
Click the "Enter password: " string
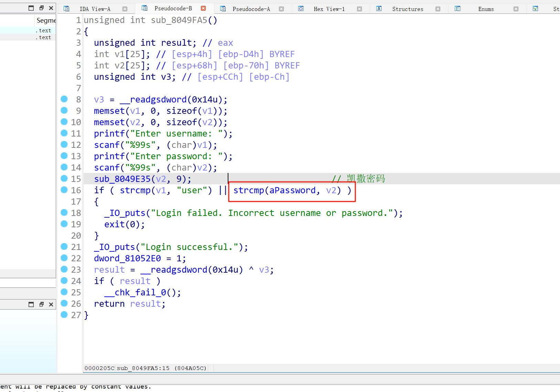click(176, 156)
